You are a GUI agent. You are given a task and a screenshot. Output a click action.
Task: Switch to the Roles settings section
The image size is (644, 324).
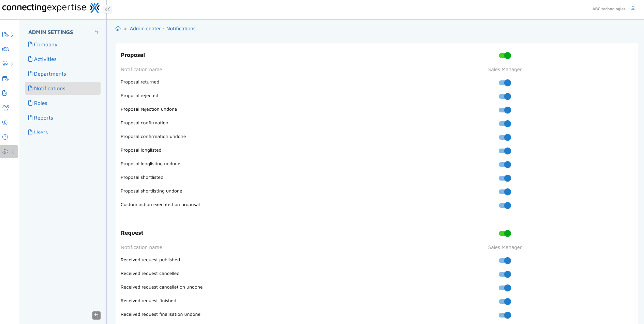pyautogui.click(x=40, y=103)
